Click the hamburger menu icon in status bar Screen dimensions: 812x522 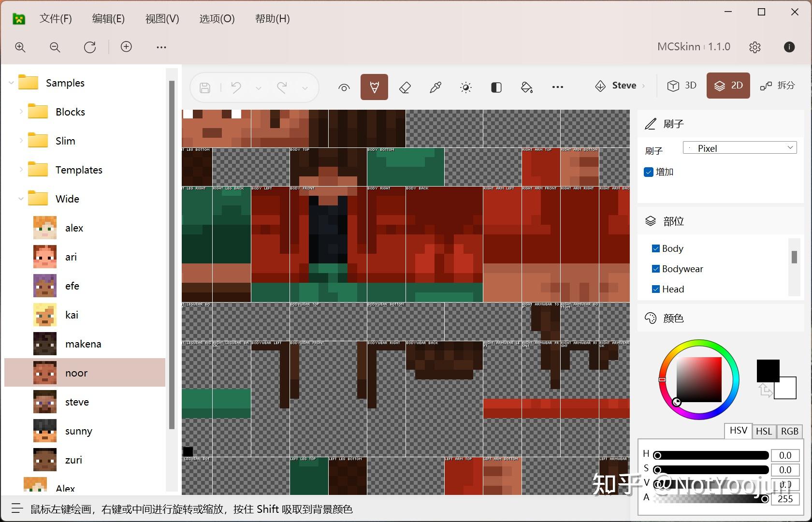17,508
